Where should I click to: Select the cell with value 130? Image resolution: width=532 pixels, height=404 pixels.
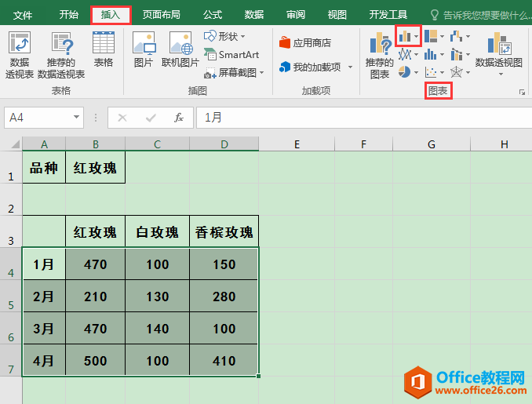click(158, 296)
